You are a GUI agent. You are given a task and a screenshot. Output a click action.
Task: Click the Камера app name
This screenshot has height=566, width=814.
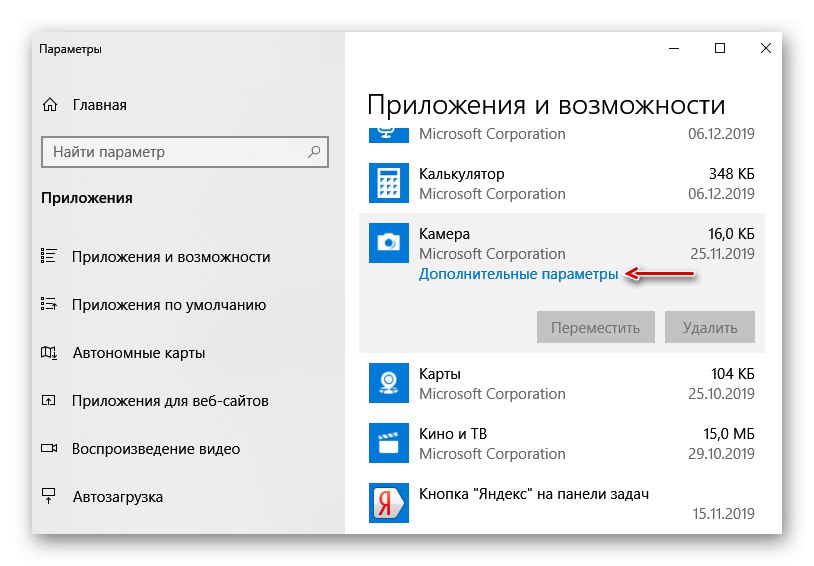tap(444, 234)
